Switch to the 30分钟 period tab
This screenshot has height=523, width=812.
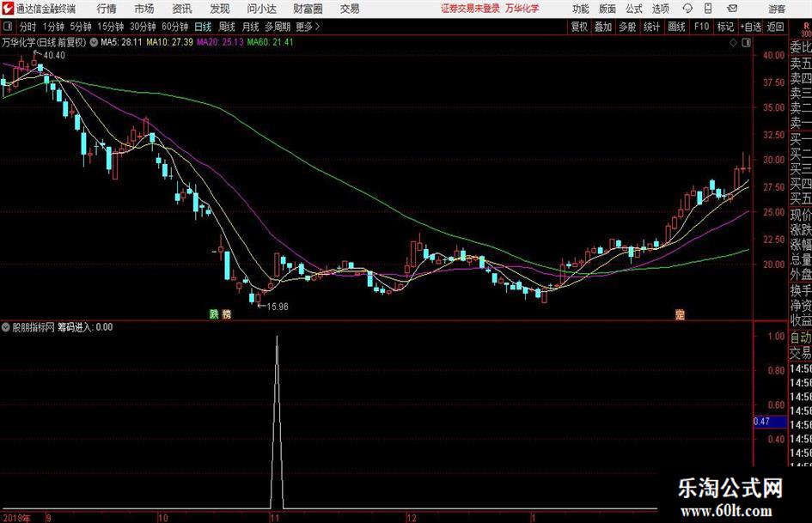point(143,27)
